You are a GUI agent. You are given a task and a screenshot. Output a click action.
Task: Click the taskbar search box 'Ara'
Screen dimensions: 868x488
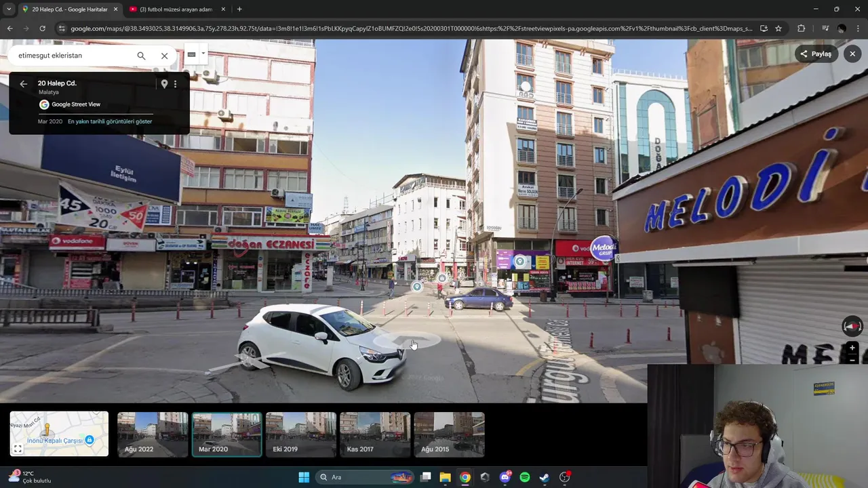pyautogui.click(x=365, y=477)
